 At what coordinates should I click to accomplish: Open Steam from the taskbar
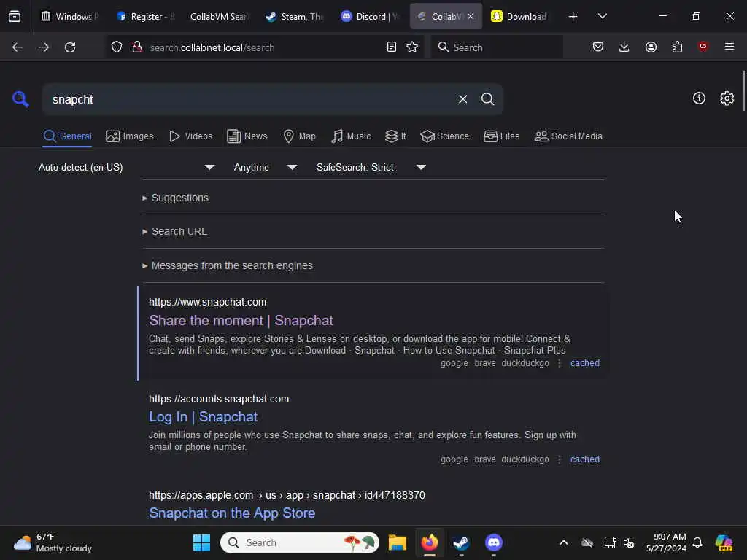point(461,542)
